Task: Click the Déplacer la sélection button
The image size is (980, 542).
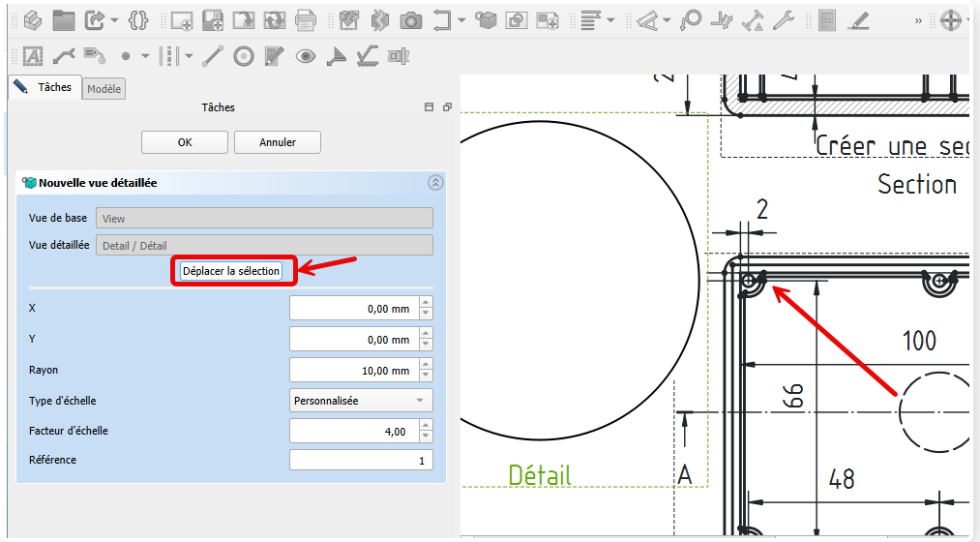Action: tap(231, 271)
